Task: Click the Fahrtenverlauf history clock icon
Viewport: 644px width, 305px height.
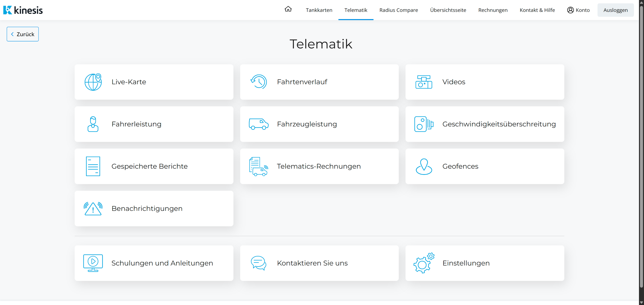Action: coord(259,82)
